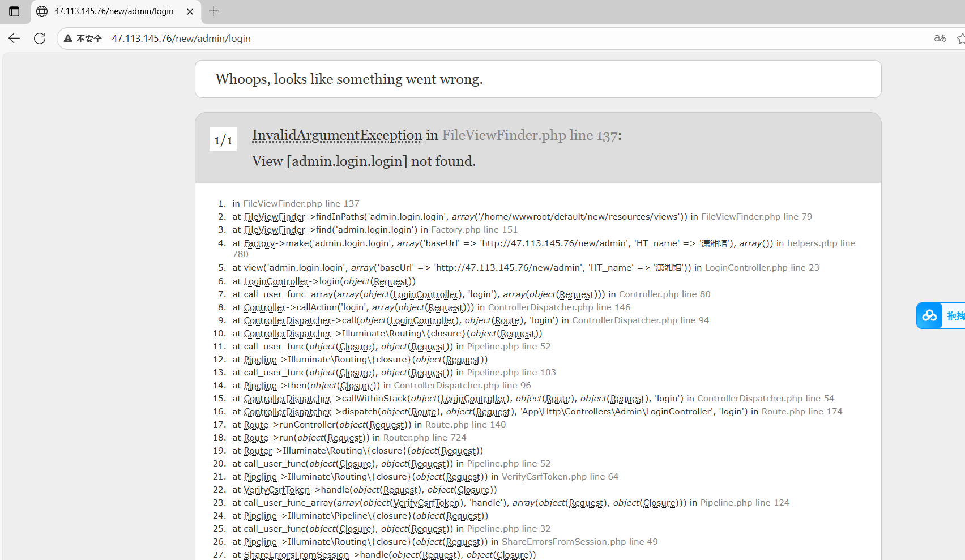Click 'Controller.php line 80' text

[x=664, y=294]
